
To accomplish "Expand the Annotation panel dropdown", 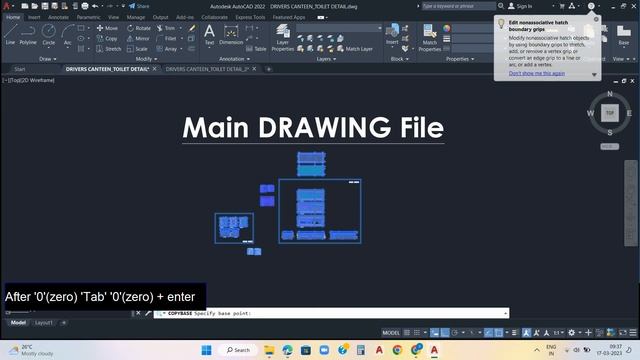I will pos(234,59).
